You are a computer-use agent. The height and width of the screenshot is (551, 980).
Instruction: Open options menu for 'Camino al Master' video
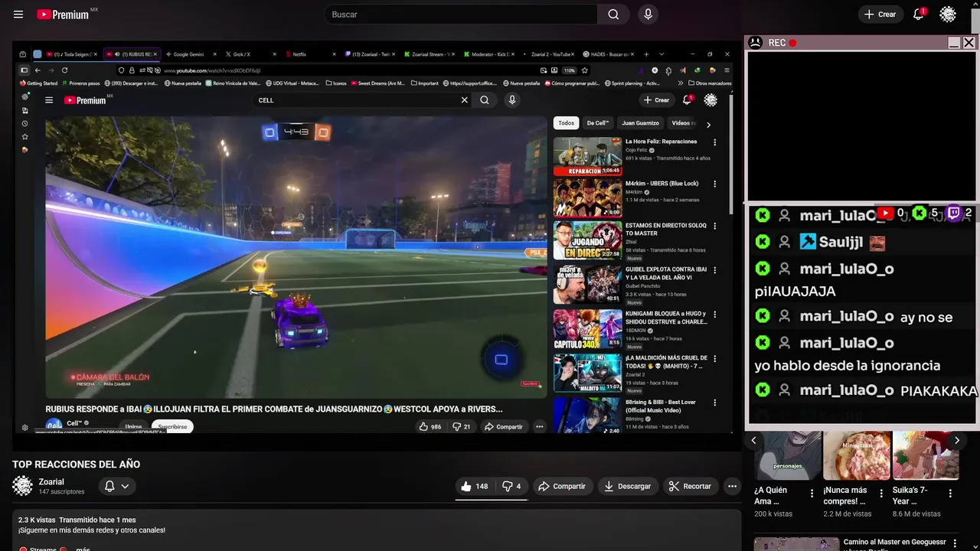click(x=955, y=544)
